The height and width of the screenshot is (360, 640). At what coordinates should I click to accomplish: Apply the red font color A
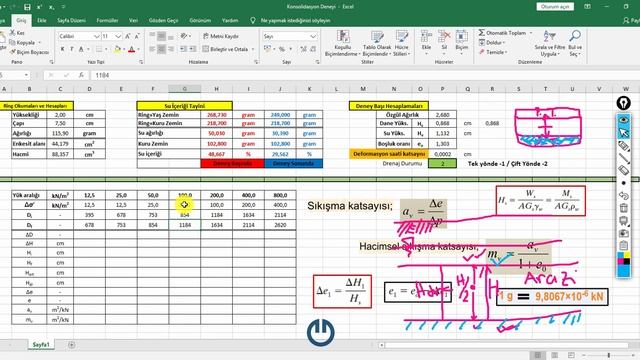click(x=131, y=49)
